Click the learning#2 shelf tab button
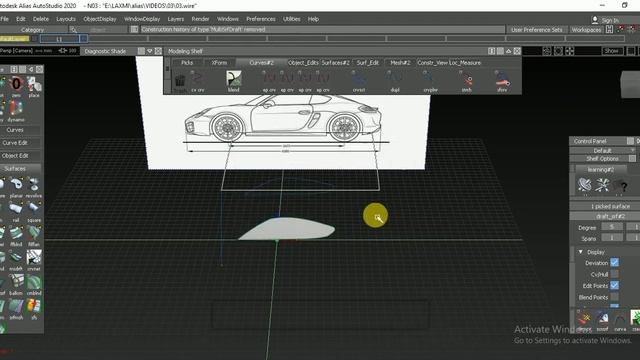The image size is (640, 360). [601, 169]
